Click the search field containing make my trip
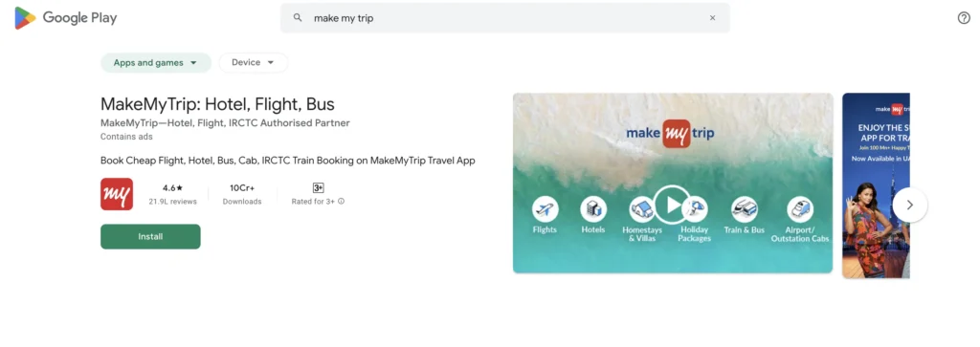Viewport: 980px width, 347px height. 505,18
